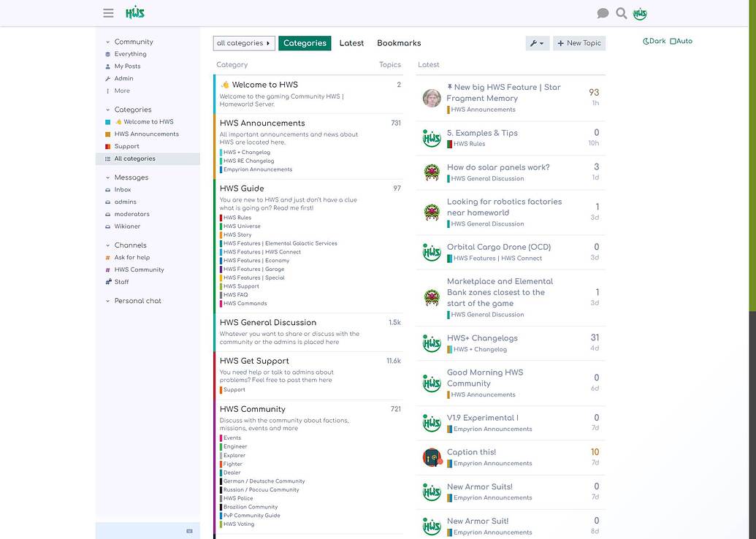Click the New Topic button

(579, 43)
